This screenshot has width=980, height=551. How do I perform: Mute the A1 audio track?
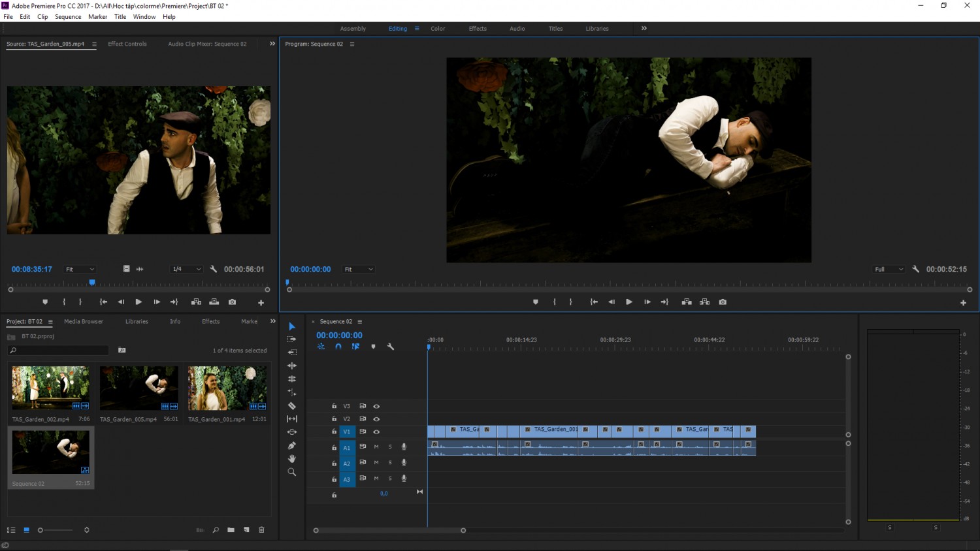tap(376, 447)
